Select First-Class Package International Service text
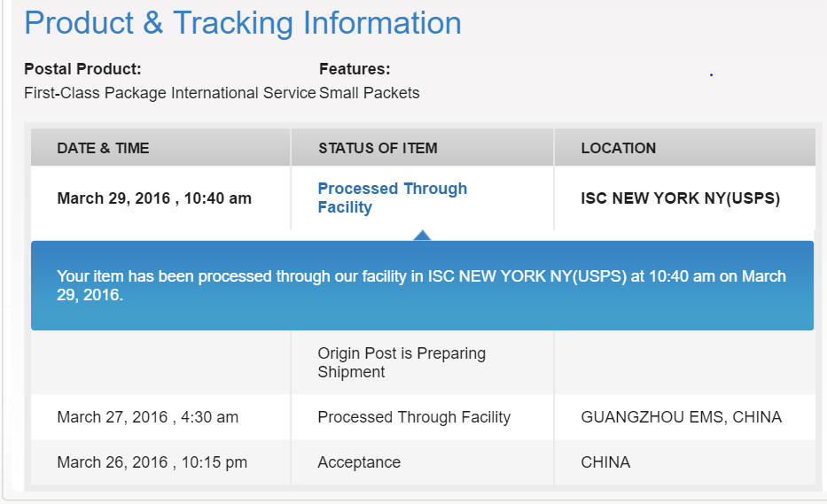 170,93
